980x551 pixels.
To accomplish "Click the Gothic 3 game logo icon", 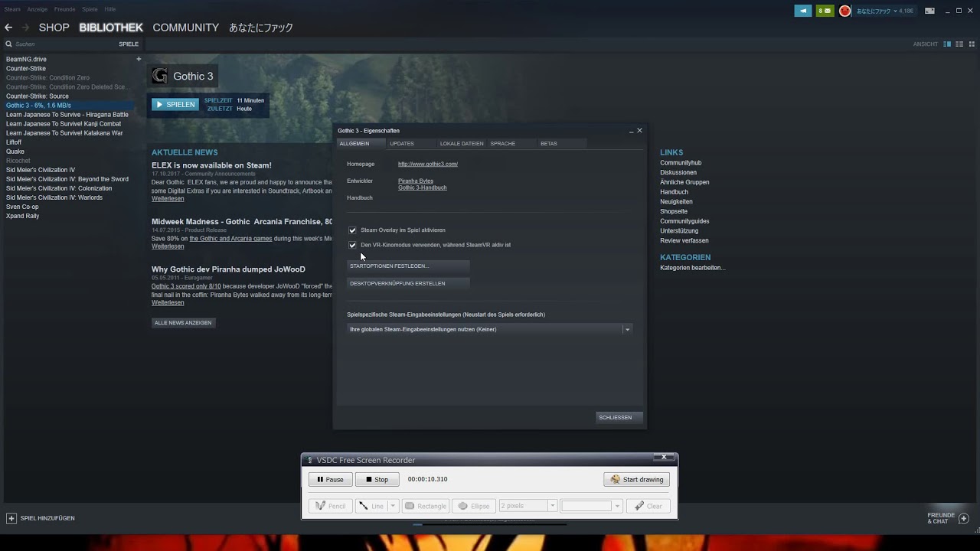I will [160, 76].
